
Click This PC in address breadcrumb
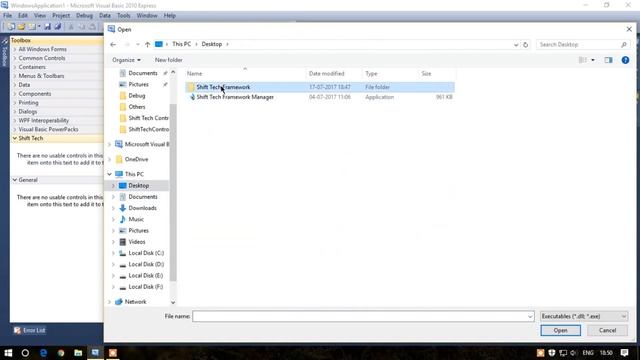[x=182, y=44]
